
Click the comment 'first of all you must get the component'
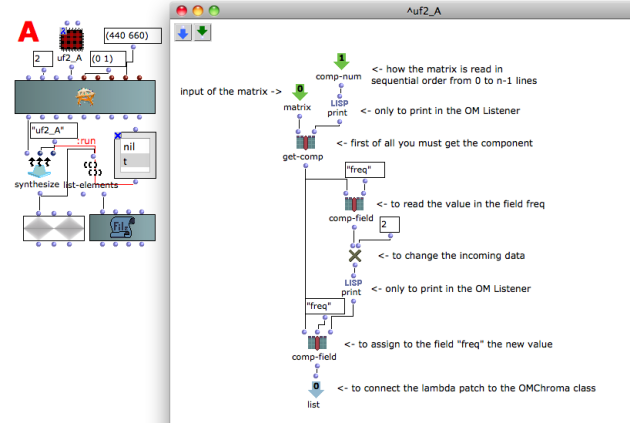tap(435, 143)
